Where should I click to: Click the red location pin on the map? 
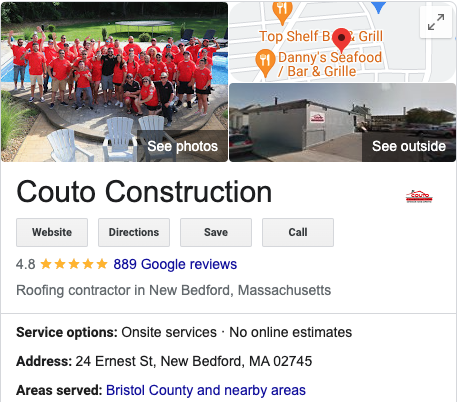[x=341, y=40]
